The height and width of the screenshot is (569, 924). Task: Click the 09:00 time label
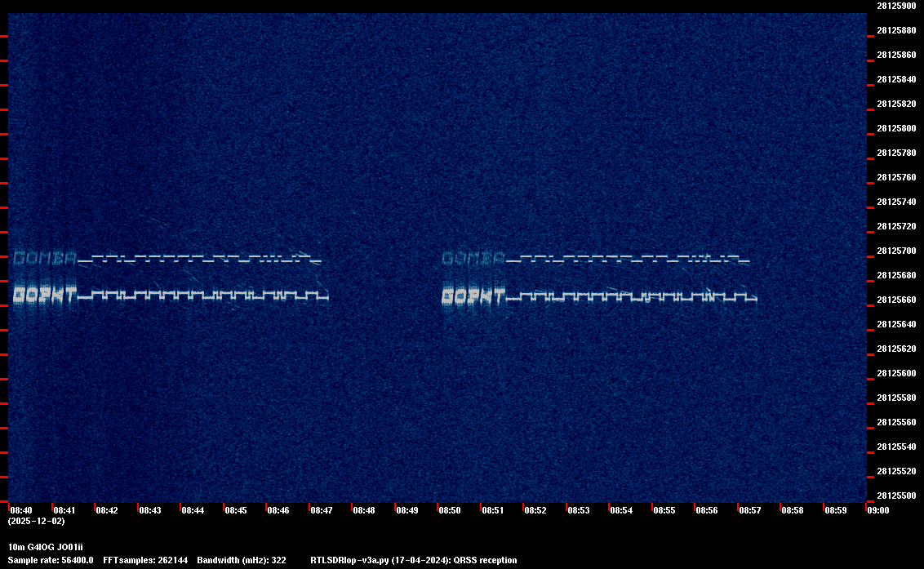tap(878, 510)
